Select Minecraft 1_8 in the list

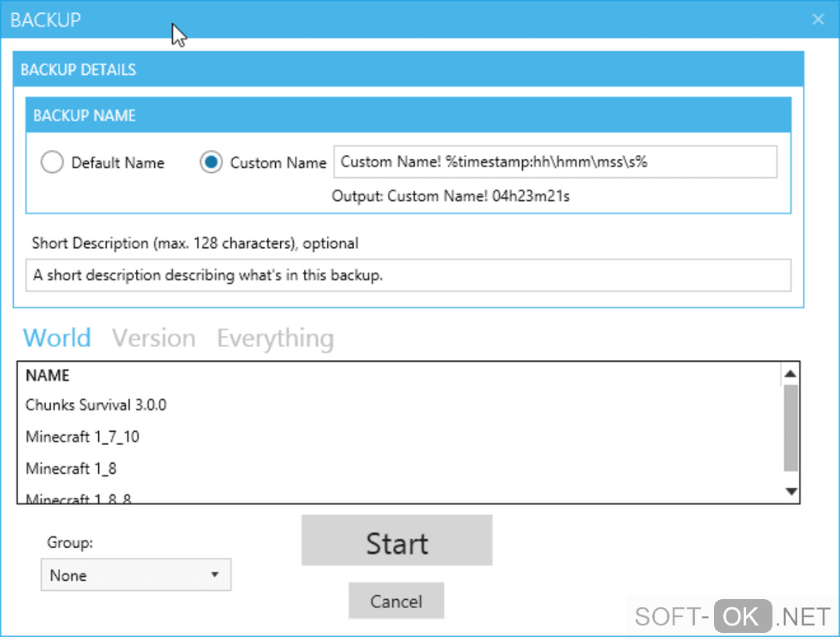coord(71,469)
